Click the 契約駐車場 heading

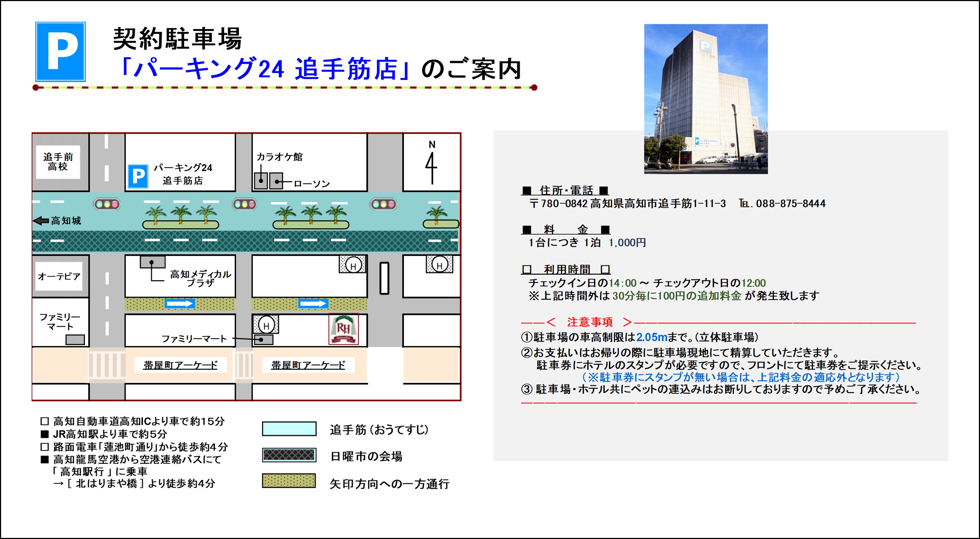click(178, 39)
